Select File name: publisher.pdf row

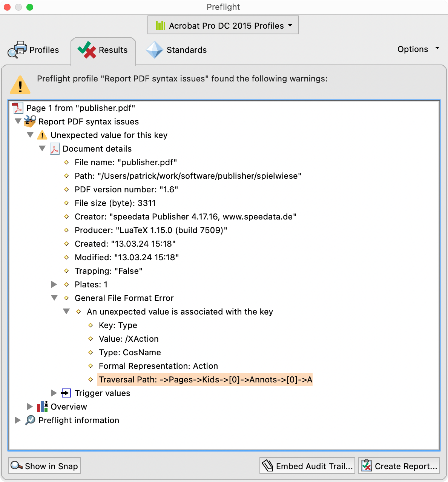126,162
